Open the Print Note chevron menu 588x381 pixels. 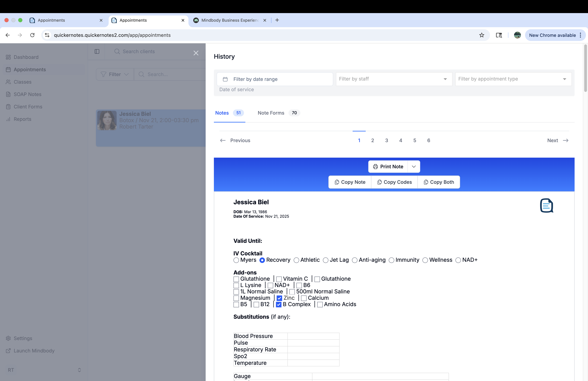coord(414,167)
